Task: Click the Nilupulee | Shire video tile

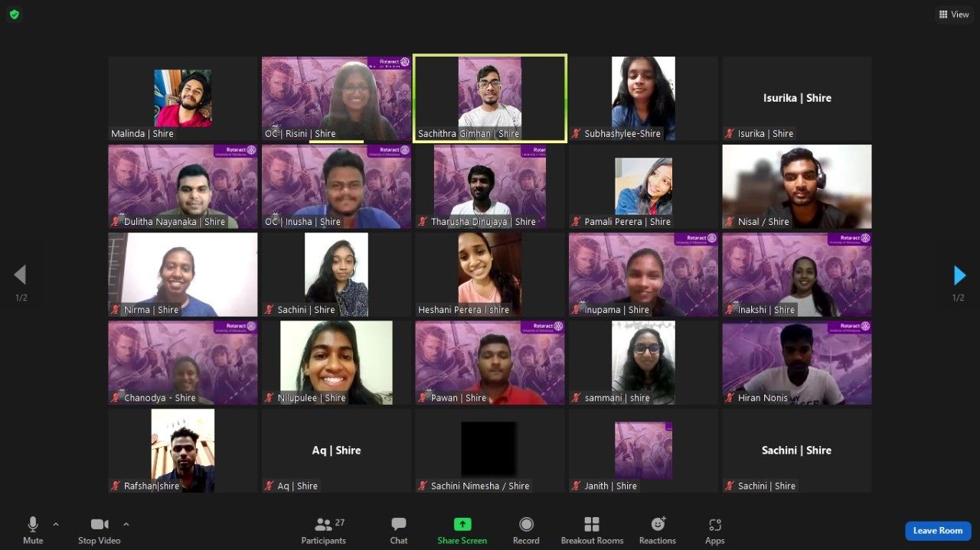Action: point(336,363)
